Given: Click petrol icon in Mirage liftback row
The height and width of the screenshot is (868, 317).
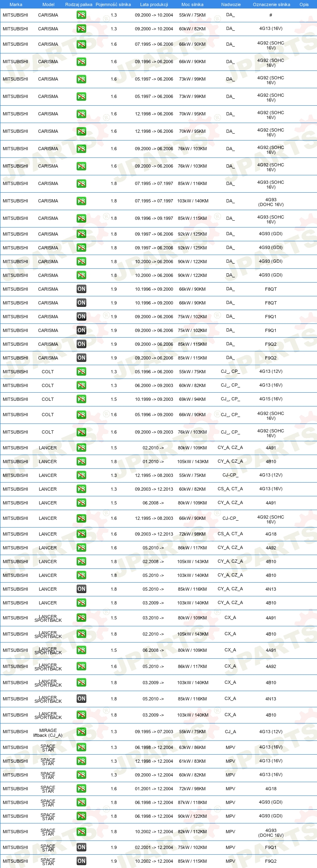Looking at the screenshot, I should [81, 732].
